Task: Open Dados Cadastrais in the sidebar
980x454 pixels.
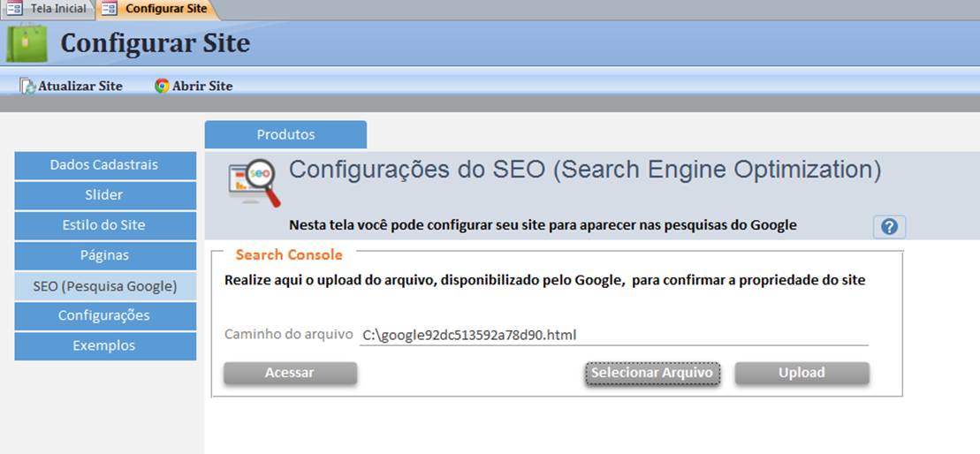Action: click(105, 165)
